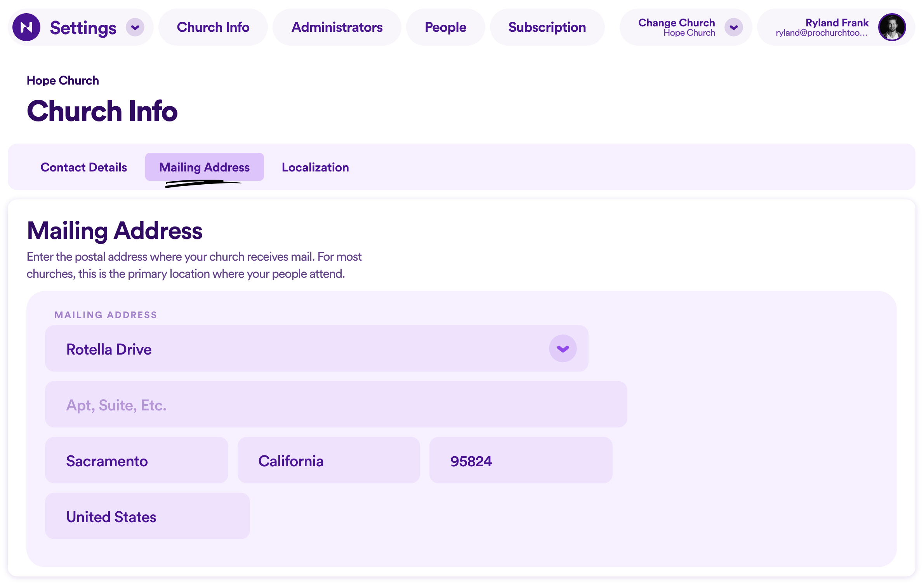Screen dimensions: 924x585
Task: Open the Rotella Drive address dropdown arrow
Action: point(563,348)
